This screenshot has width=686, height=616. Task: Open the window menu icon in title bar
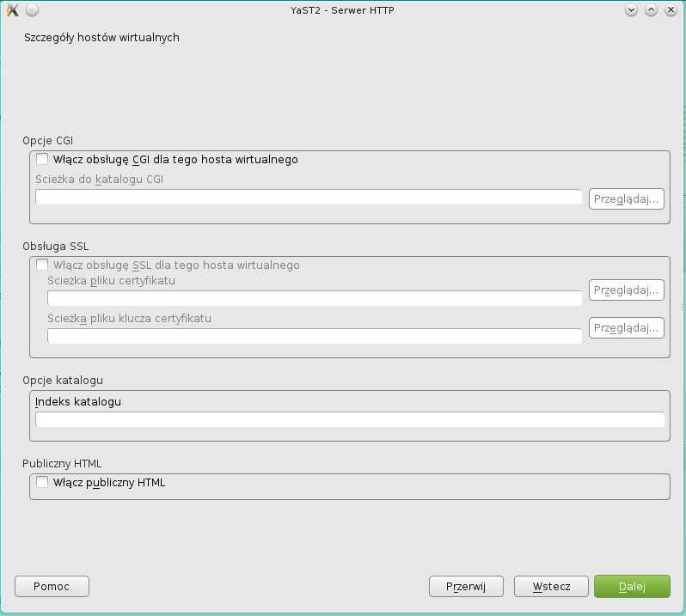(x=12, y=10)
